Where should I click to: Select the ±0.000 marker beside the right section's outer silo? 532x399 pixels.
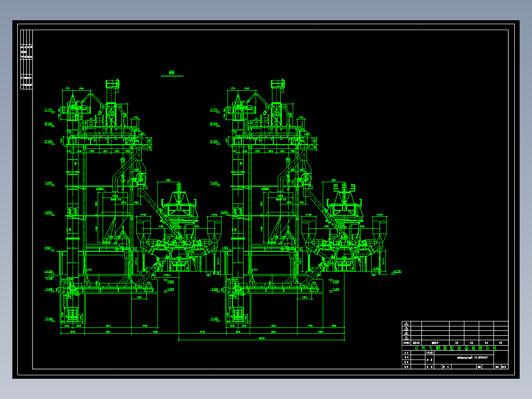(396, 272)
